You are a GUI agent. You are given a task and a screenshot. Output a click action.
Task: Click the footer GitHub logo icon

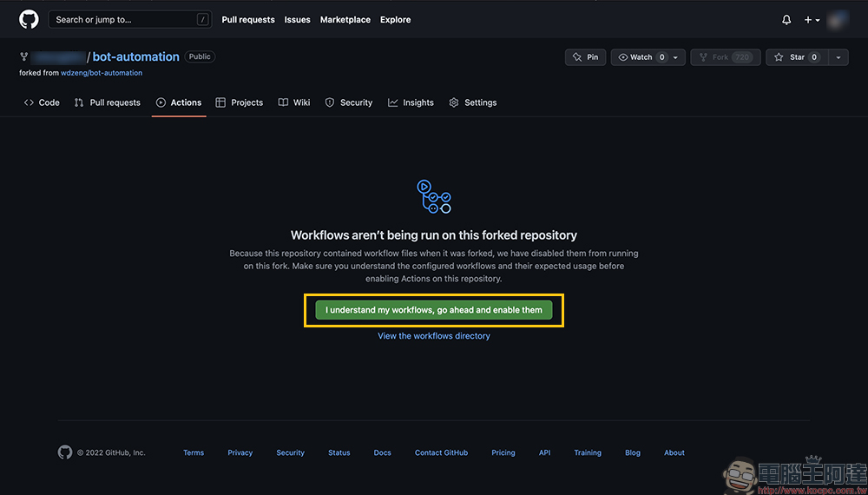(64, 452)
